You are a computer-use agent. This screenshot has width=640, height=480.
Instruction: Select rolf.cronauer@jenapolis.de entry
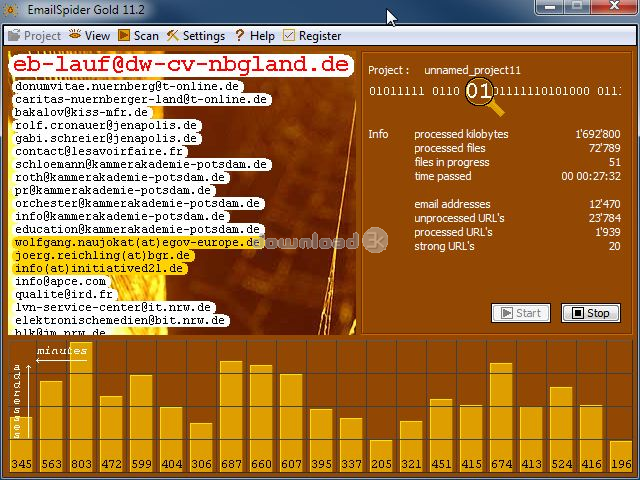tap(106, 125)
